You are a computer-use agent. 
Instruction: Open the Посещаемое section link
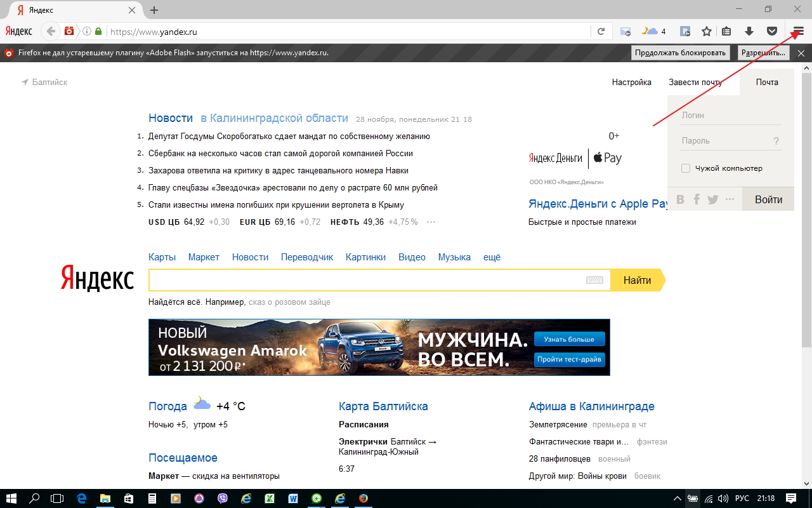(183, 458)
